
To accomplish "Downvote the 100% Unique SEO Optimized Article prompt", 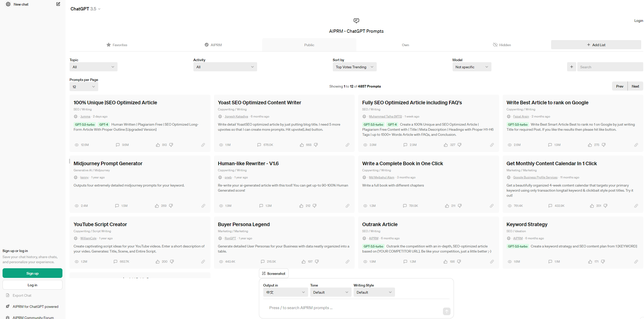I will coord(171,145).
